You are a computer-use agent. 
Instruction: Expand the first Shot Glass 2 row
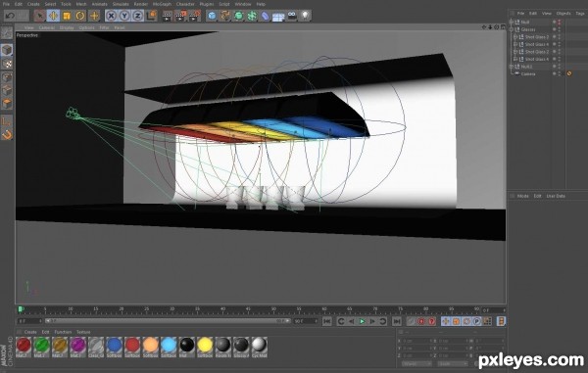pos(515,37)
